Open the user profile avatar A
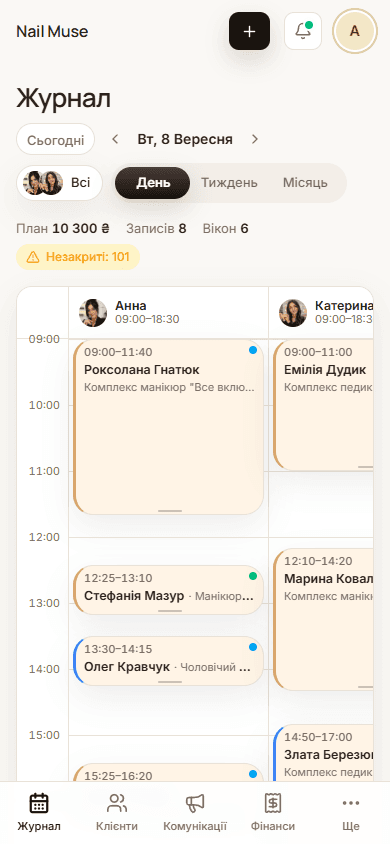This screenshot has width=390, height=844. click(x=355, y=31)
